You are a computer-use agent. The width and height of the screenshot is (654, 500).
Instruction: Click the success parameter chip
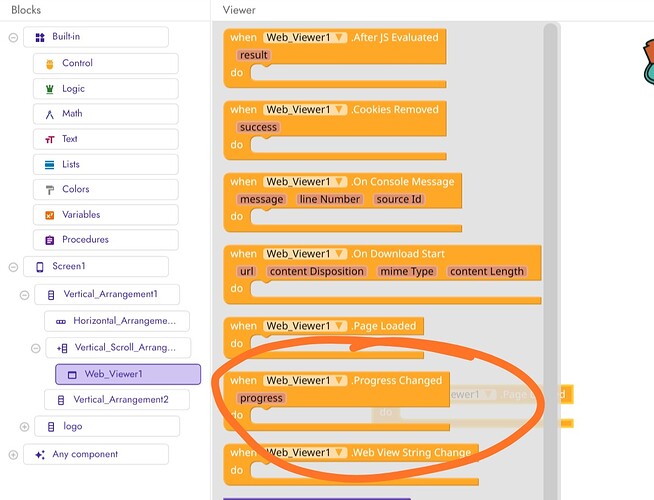click(x=258, y=127)
